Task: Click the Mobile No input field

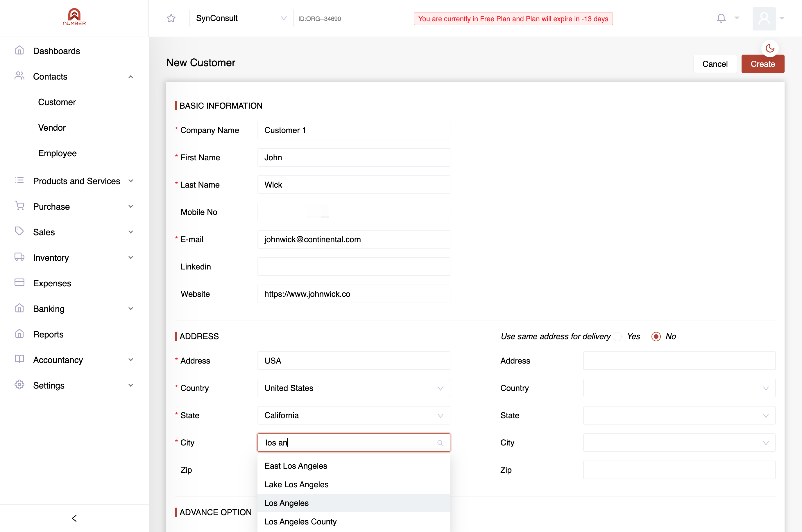Action: click(354, 212)
